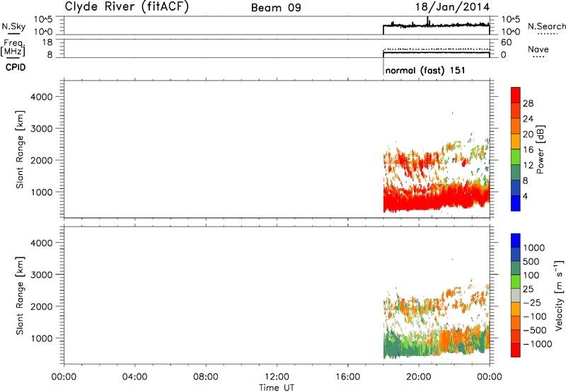
Task: Click the bottom red segment of Velocity colorbar
Action: pos(516,350)
